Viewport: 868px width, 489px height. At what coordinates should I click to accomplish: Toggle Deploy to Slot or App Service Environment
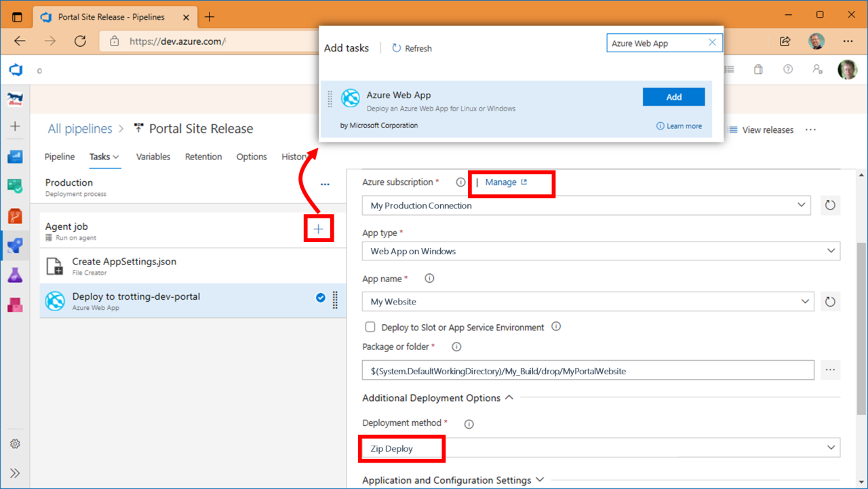pos(370,327)
